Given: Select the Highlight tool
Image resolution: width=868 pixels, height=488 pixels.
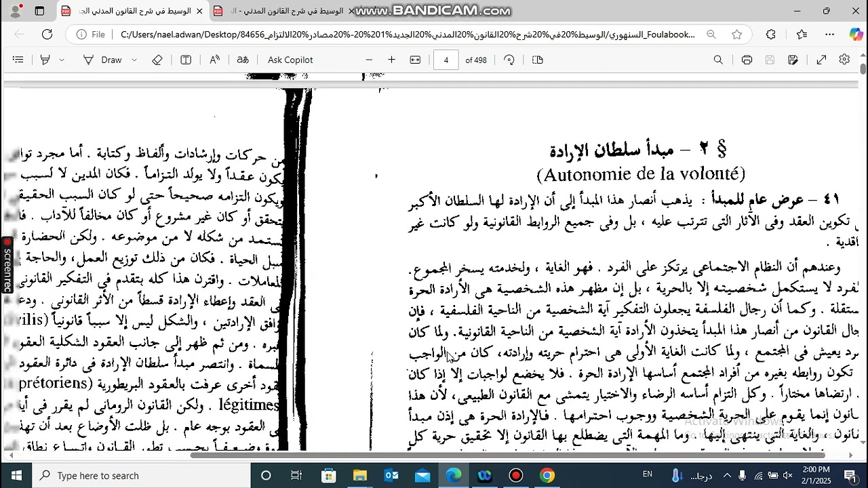Looking at the screenshot, I should [x=45, y=60].
